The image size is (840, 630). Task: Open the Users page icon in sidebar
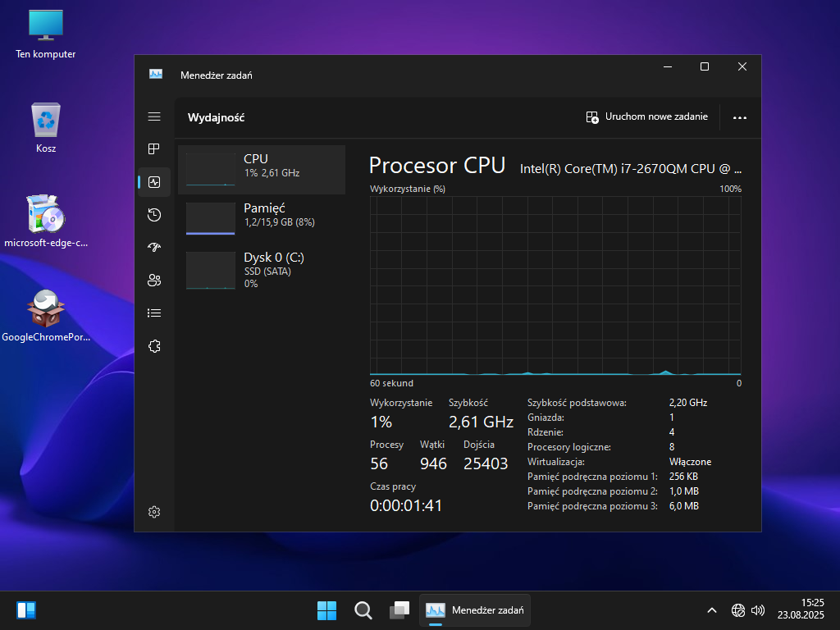tap(154, 281)
